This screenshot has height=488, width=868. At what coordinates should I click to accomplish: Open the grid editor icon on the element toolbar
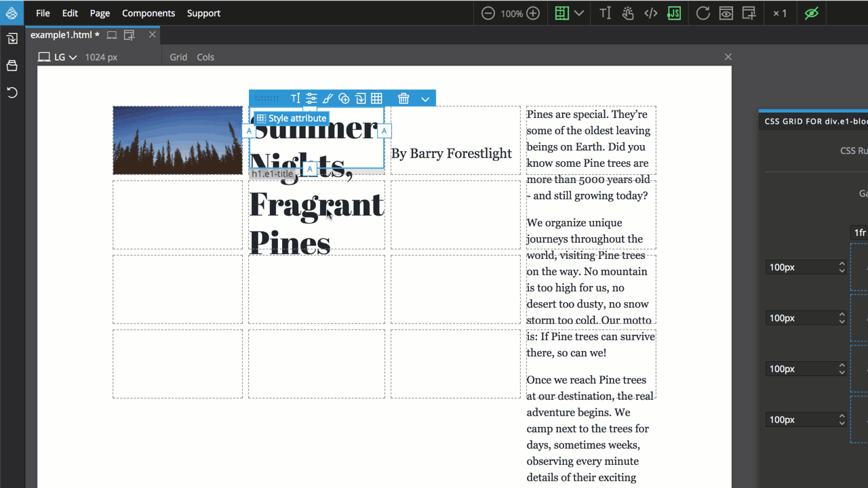[376, 98]
